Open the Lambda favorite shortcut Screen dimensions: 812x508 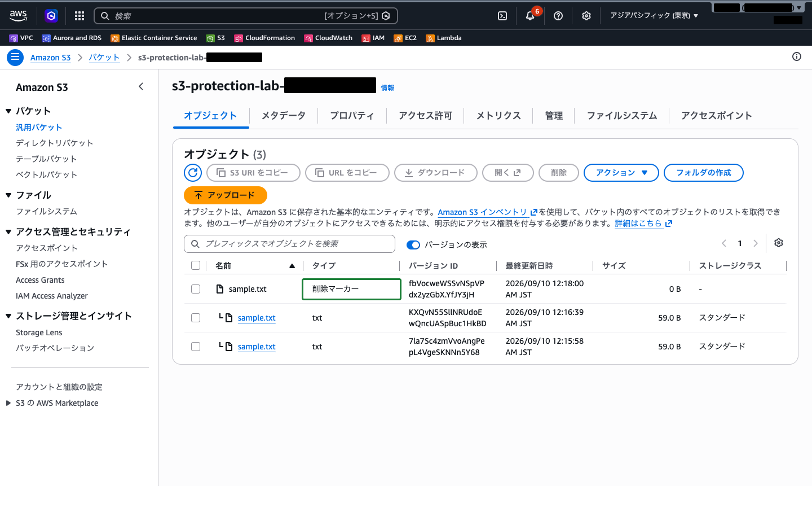444,38
